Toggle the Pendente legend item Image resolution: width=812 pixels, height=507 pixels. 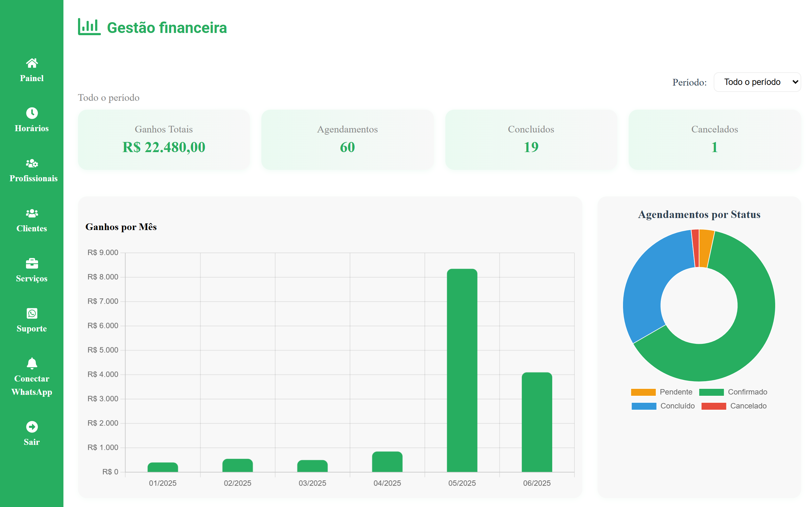(661, 392)
